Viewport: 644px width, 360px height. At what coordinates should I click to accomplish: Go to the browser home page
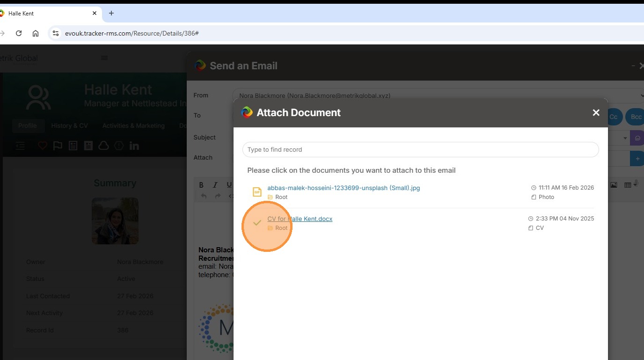[x=36, y=33]
